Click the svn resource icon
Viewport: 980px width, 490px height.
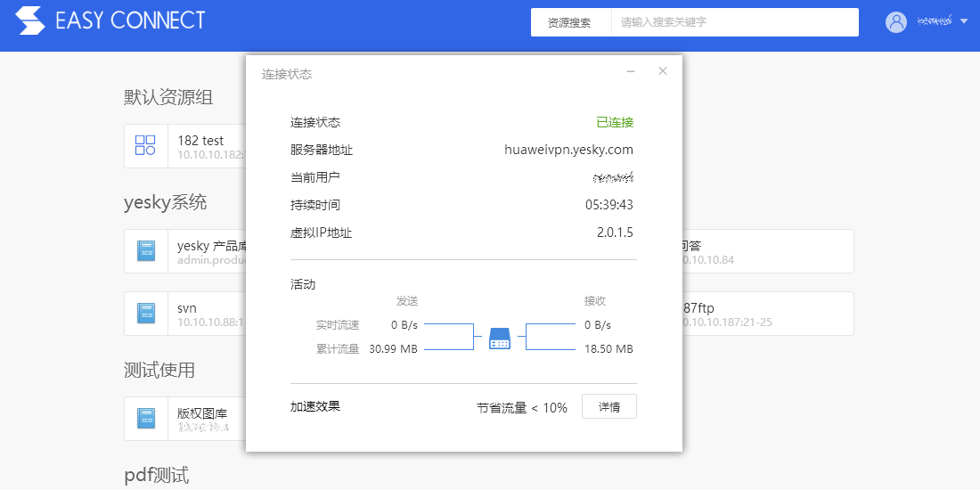(146, 313)
